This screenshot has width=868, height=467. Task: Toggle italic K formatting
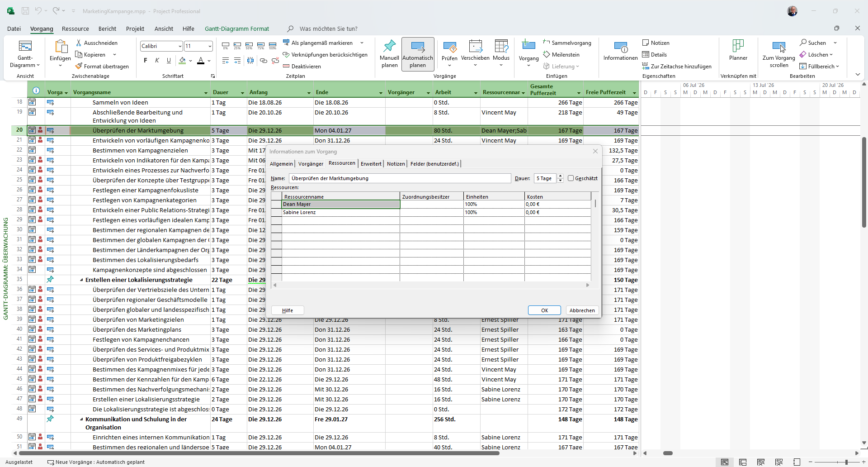tap(157, 61)
